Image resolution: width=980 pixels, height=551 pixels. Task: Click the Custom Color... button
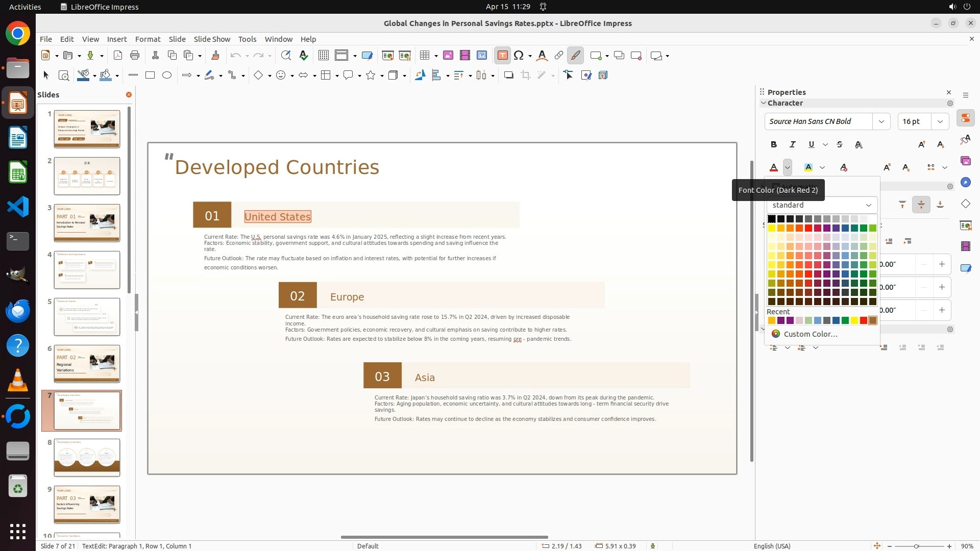pos(811,334)
